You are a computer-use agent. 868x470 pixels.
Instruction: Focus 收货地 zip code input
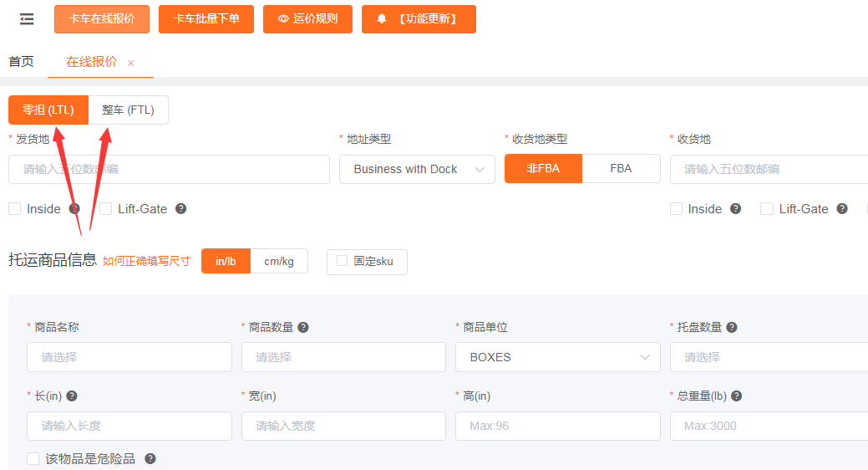click(769, 169)
